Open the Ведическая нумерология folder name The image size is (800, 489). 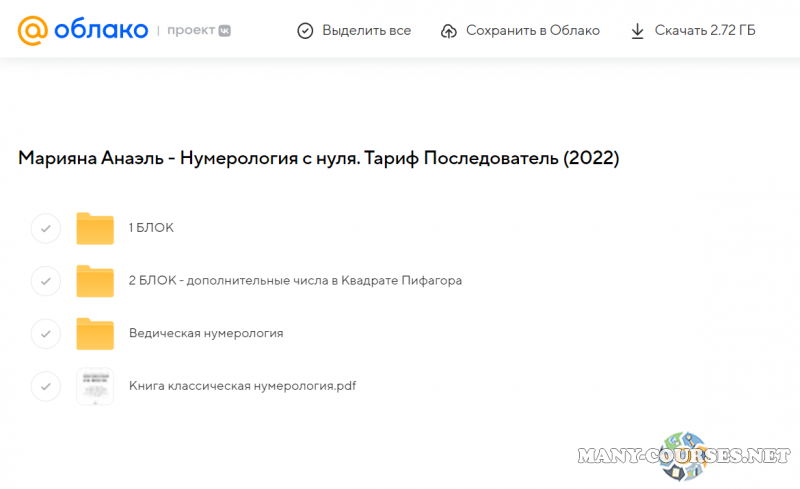pyautogui.click(x=206, y=333)
